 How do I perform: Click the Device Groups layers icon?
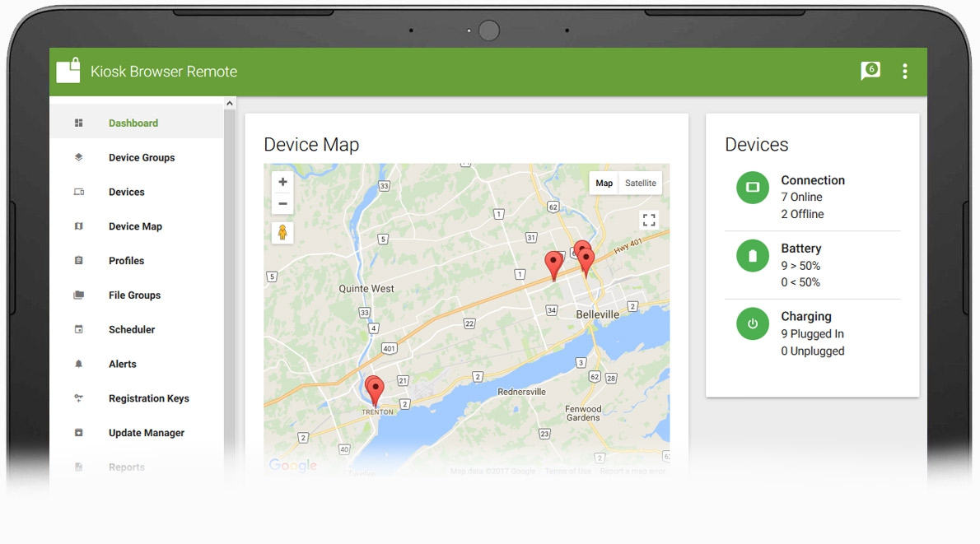tap(79, 157)
